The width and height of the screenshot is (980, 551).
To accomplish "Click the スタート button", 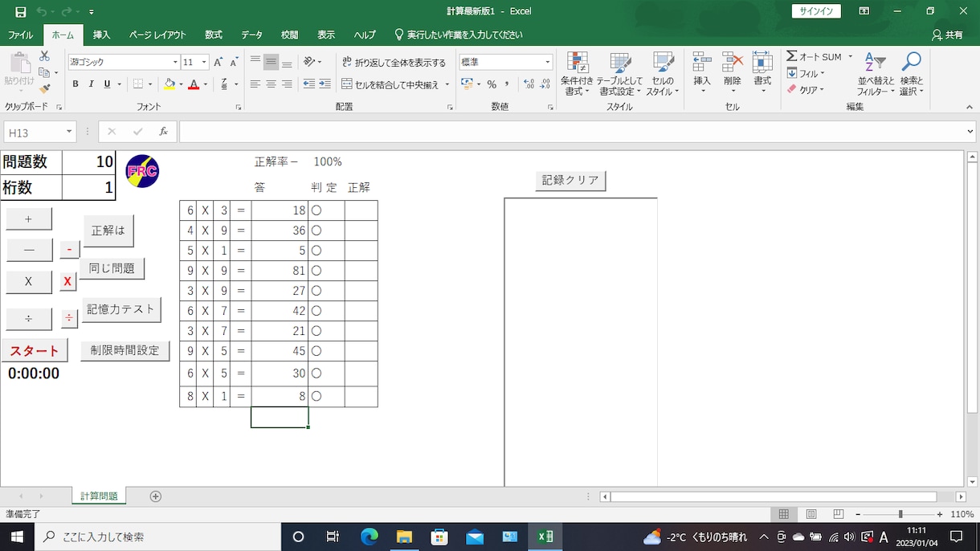I will point(35,351).
